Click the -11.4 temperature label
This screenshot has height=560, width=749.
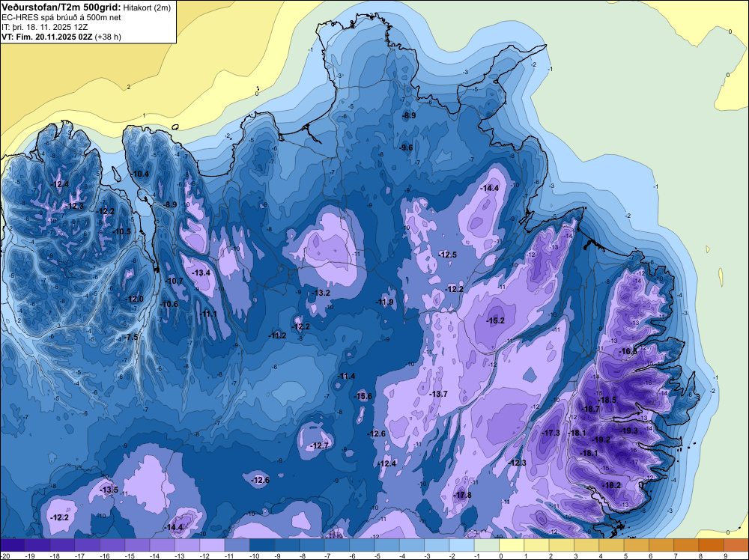point(346,376)
